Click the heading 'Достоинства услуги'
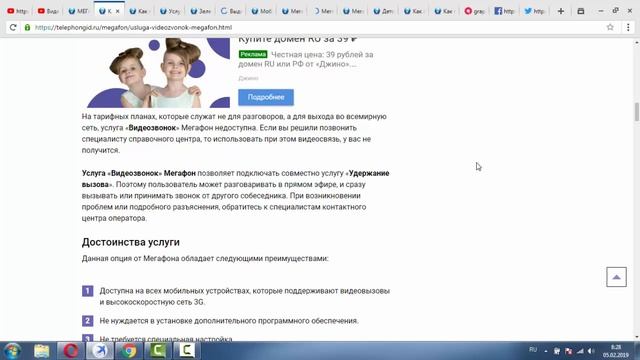 coord(131,242)
